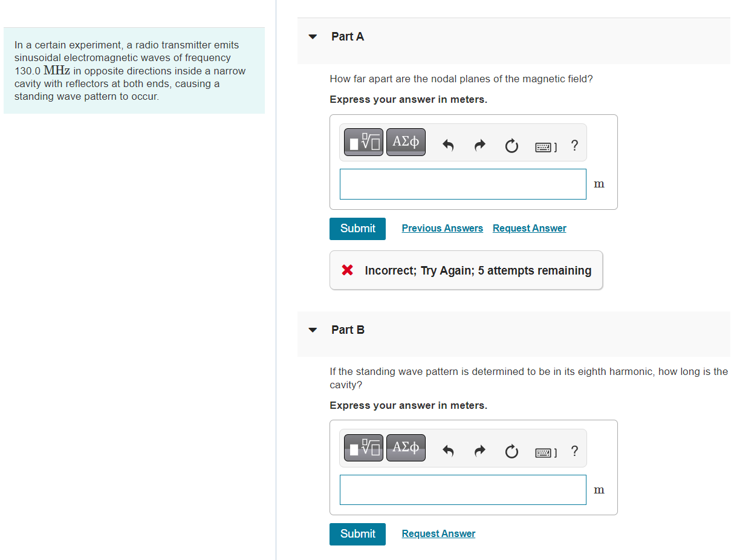Select 'Incorrect; Try Again; 5 attempts remaining' message
Image resolution: width=734 pixels, height=560 pixels.
(x=478, y=270)
